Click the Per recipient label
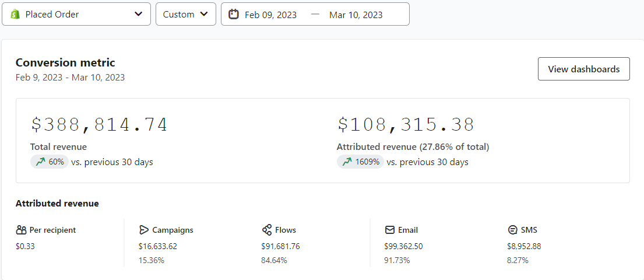Image resolution: width=644 pixels, height=280 pixels. click(x=52, y=230)
